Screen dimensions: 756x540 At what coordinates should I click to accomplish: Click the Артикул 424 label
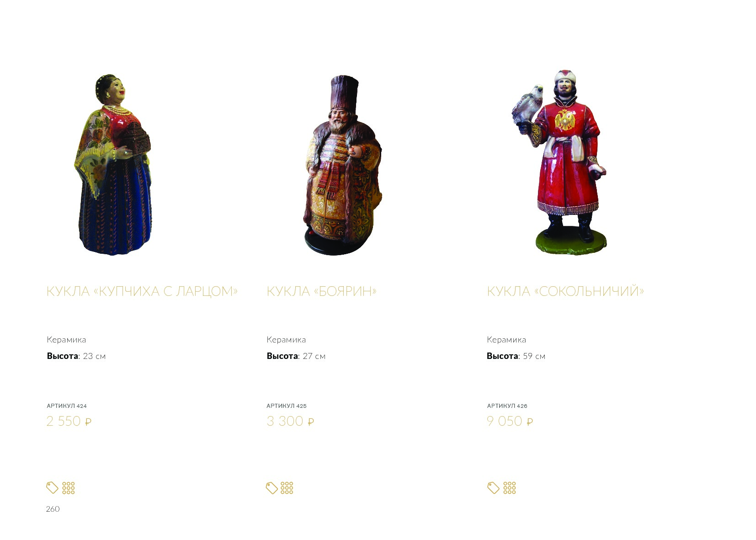point(67,406)
